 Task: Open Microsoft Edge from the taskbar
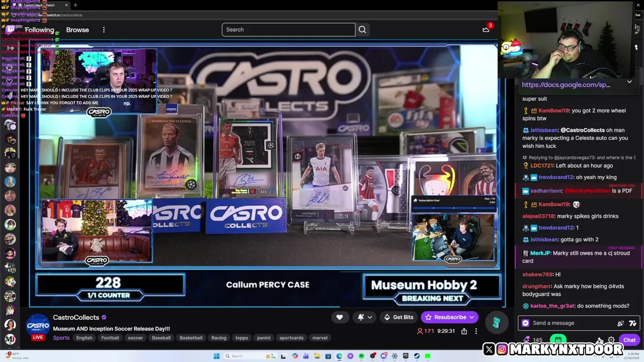pos(340,356)
